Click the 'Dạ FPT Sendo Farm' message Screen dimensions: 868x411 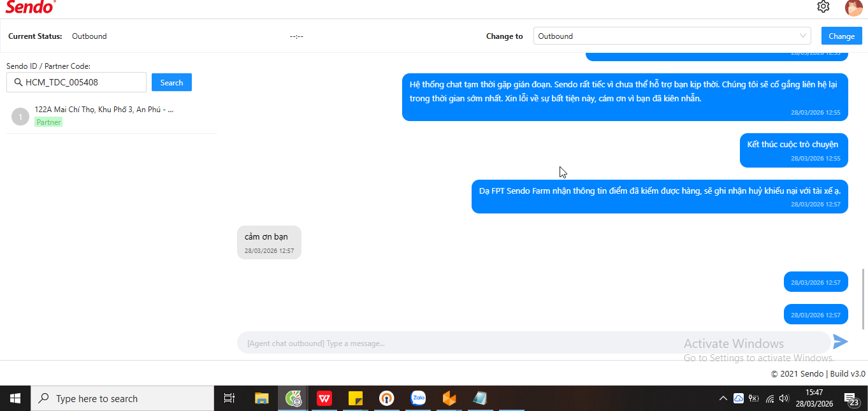click(660, 196)
